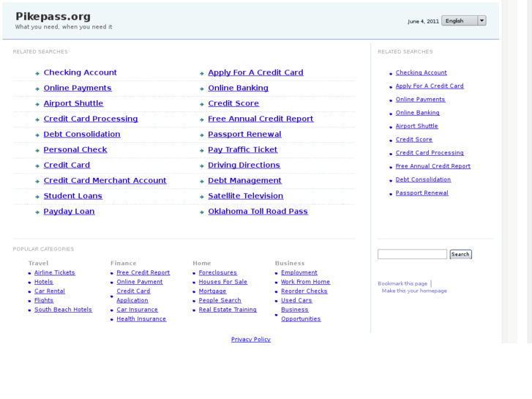Focus the sidebar search text field
The width and height of the screenshot is (532, 399).
coord(412,254)
